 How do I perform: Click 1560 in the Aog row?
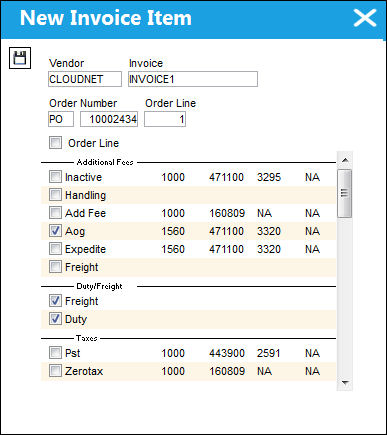[x=173, y=231]
